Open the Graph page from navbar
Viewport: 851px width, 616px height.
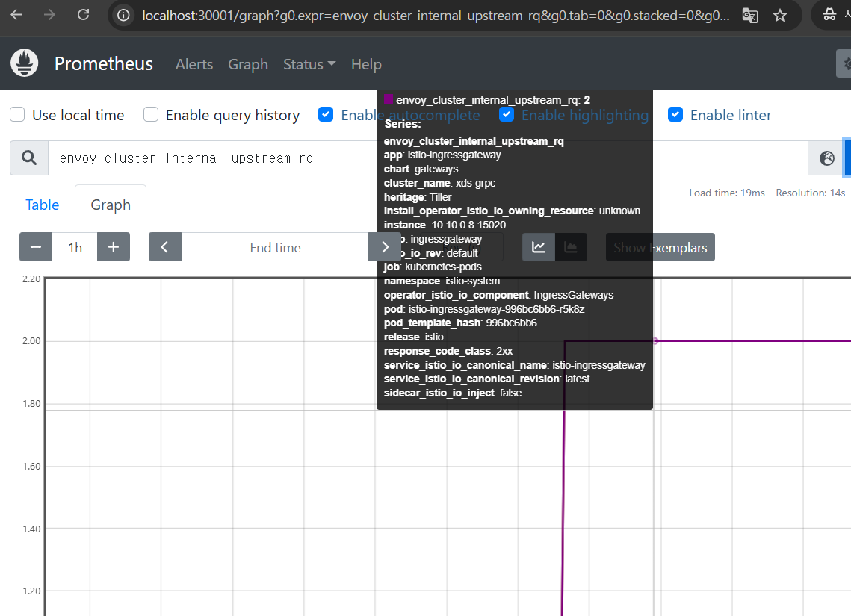(248, 64)
